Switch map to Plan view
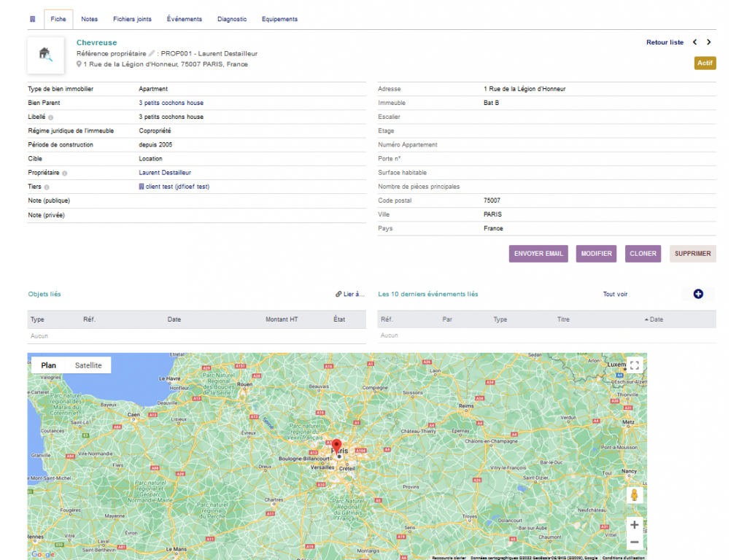747x560 pixels. pyautogui.click(x=48, y=365)
